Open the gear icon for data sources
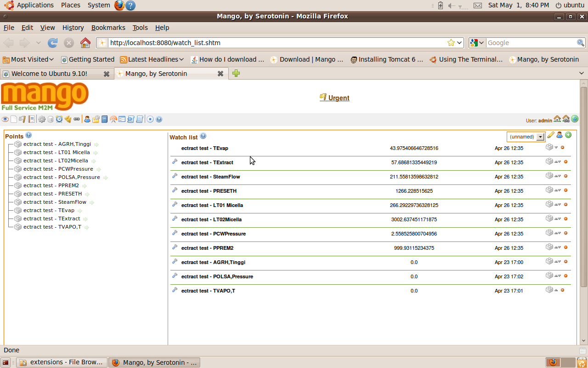588x368 pixels. pos(41,119)
